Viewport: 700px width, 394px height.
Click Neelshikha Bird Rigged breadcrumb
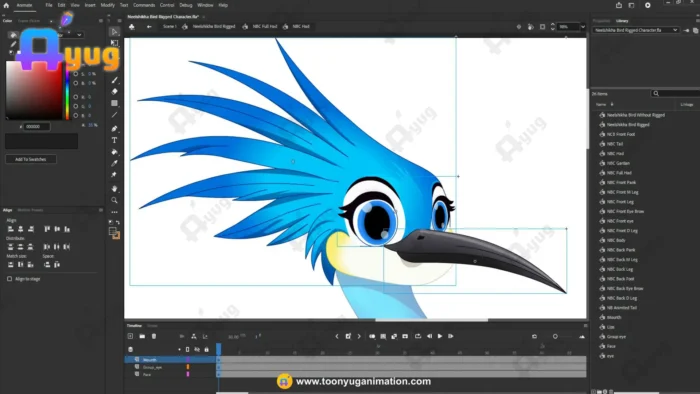pos(214,27)
